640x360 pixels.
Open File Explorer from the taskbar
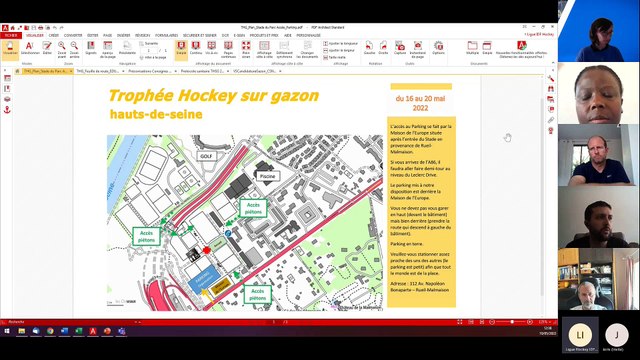[21, 331]
